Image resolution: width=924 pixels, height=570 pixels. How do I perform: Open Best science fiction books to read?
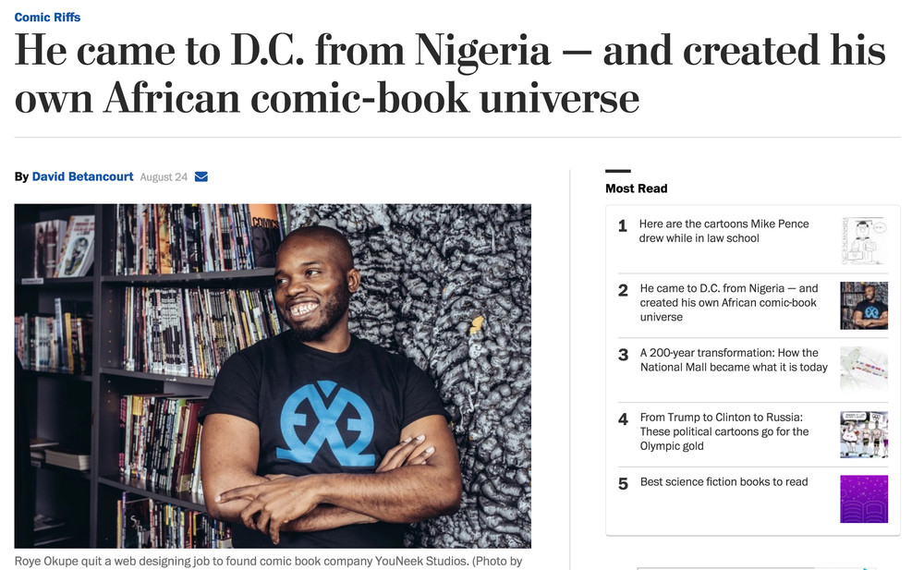[x=723, y=481]
